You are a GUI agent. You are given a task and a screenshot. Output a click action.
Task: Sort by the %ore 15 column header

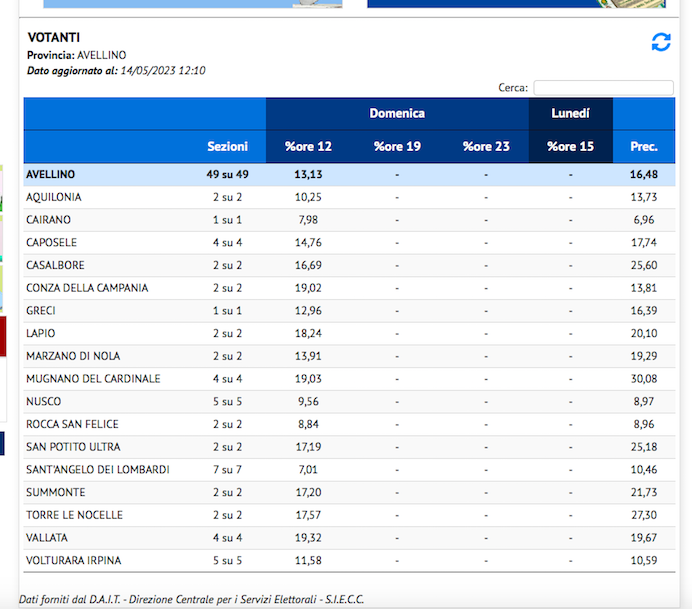(570, 147)
